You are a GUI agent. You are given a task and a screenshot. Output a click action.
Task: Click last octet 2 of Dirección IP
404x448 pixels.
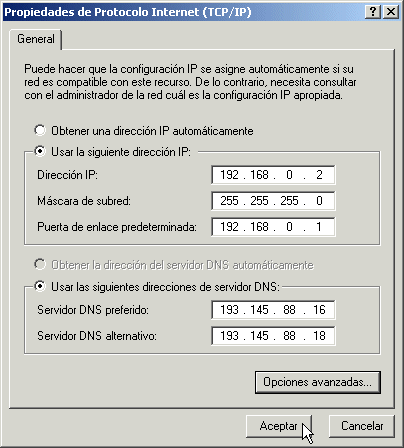coord(319,175)
